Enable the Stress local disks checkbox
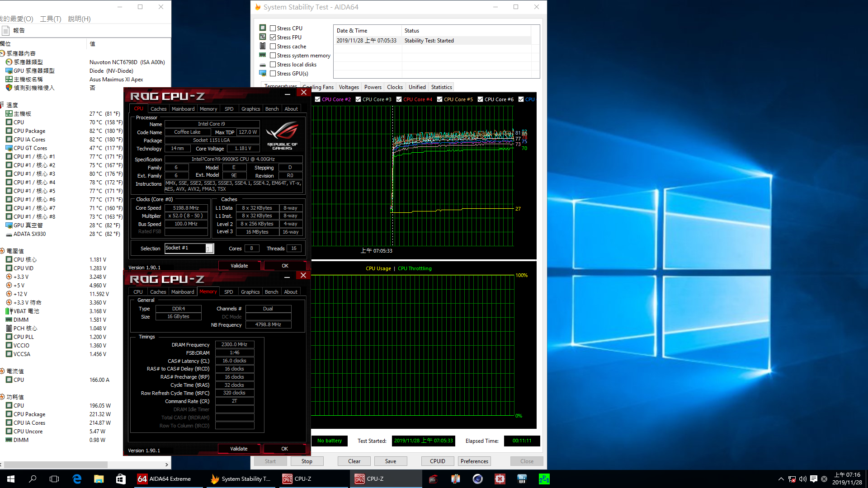The image size is (868, 488). click(x=273, y=65)
